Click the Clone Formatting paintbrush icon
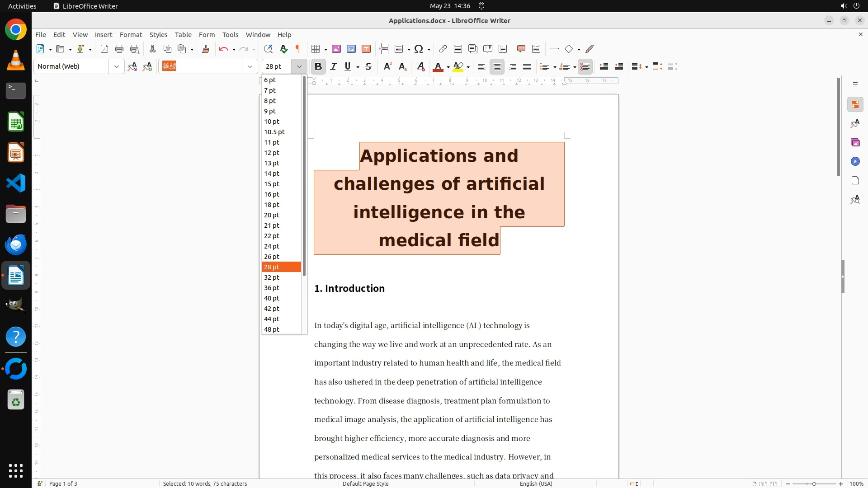Screen dimensions: 868x488 [x=206, y=49]
